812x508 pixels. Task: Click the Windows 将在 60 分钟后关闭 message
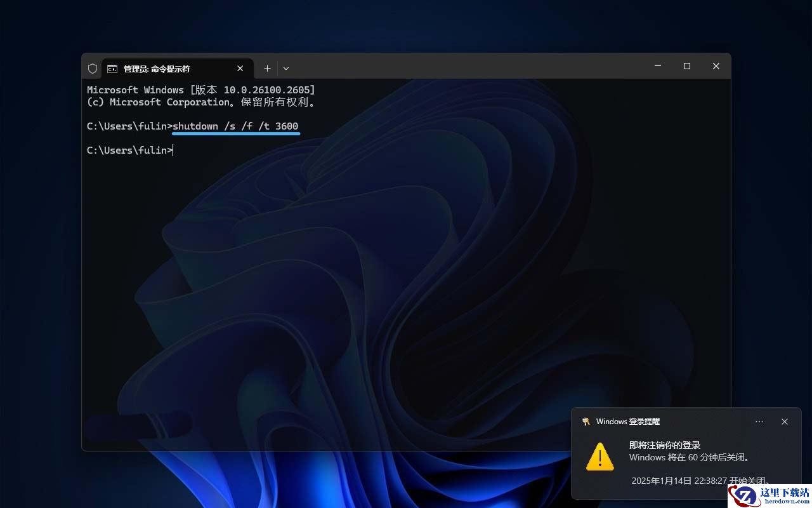(x=690, y=457)
